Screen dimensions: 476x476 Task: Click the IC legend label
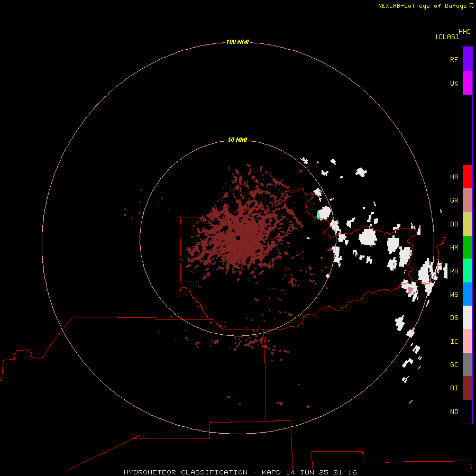click(x=454, y=342)
